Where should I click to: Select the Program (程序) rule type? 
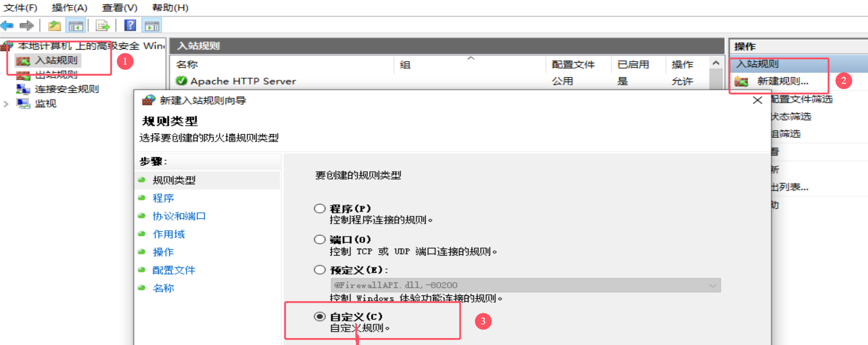[x=320, y=208]
